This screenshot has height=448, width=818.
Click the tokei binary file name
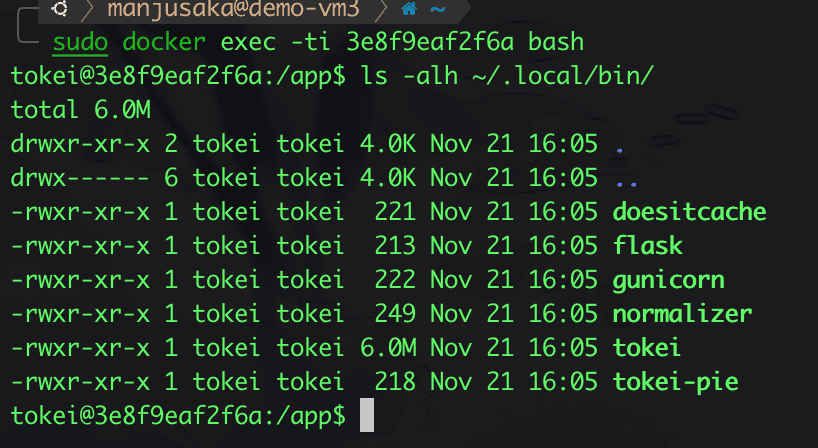647,348
